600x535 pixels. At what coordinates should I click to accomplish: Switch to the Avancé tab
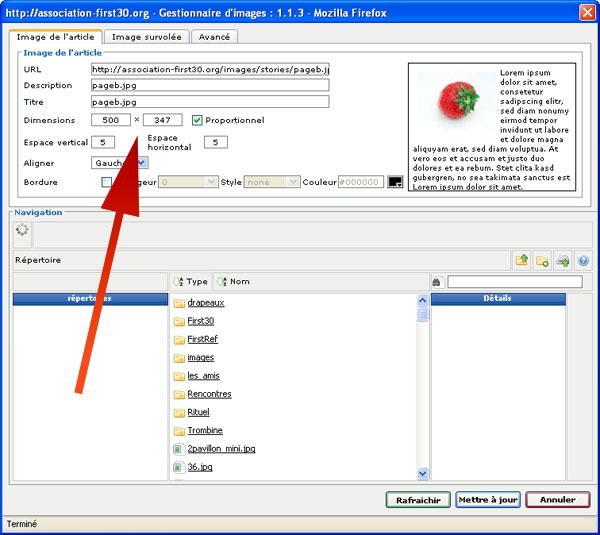point(213,37)
